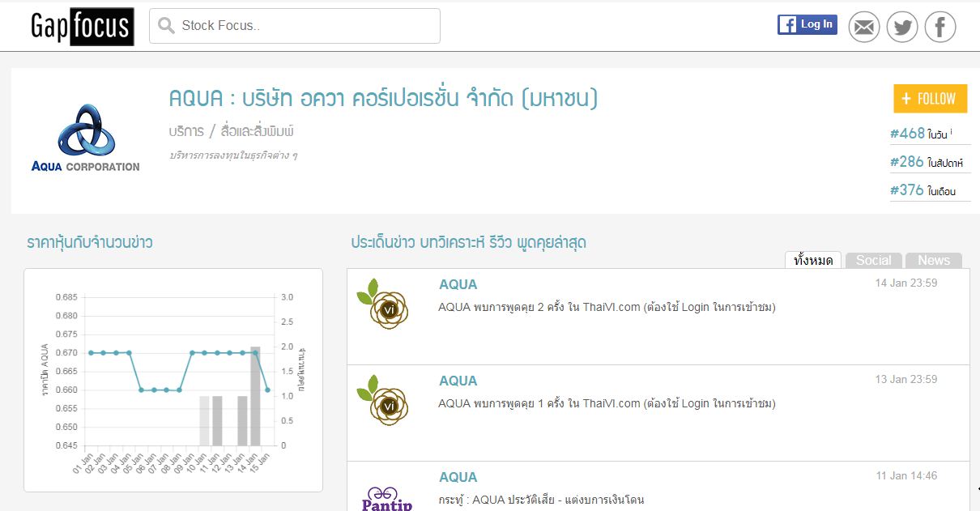The height and width of the screenshot is (511, 980).
Task: Click the 13 Jan 23:59 timestamp
Action: (906, 380)
